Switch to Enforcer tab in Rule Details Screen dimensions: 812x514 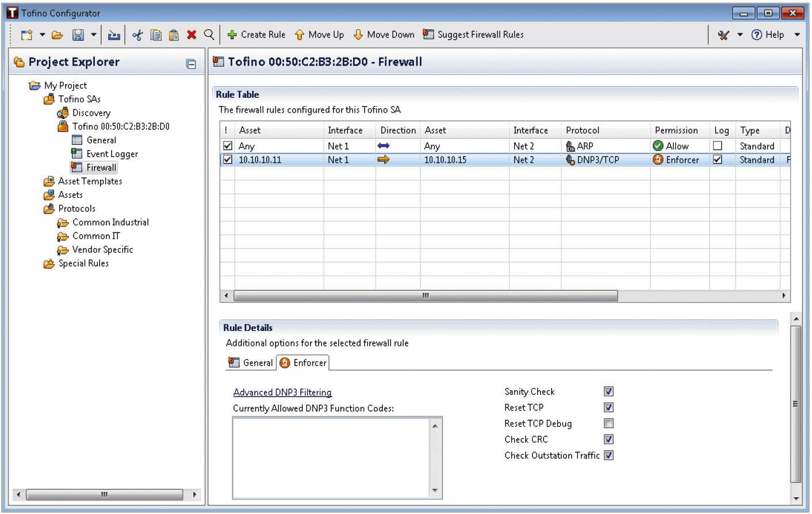303,363
